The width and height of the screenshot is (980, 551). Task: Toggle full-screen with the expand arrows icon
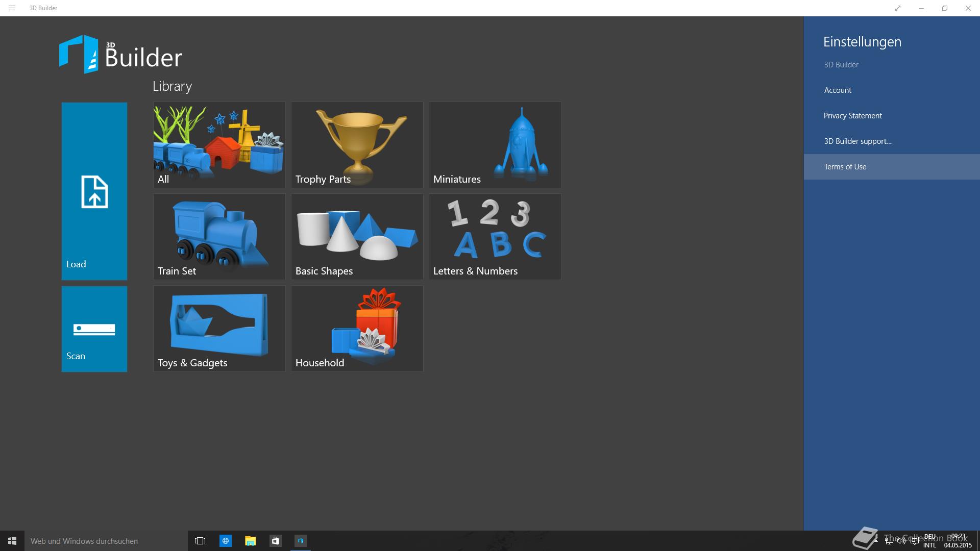click(898, 8)
